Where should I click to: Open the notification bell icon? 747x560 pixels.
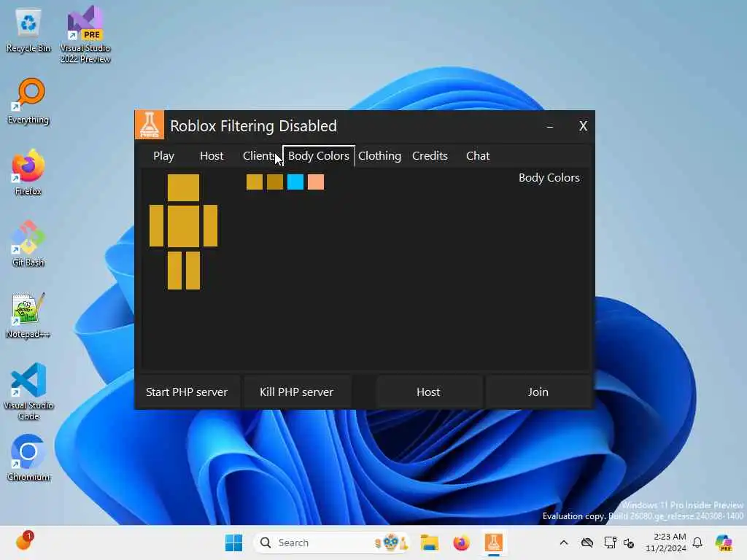[697, 542]
